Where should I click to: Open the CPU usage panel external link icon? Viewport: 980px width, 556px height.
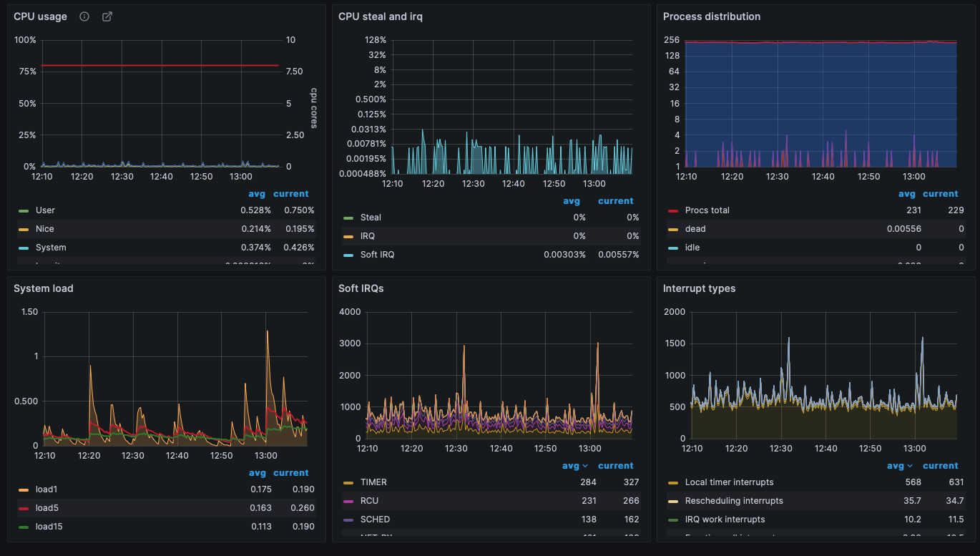[x=107, y=16]
